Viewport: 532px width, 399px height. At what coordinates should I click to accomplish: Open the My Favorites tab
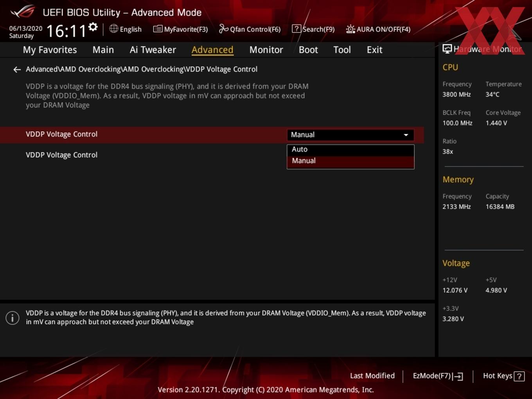pyautogui.click(x=50, y=50)
